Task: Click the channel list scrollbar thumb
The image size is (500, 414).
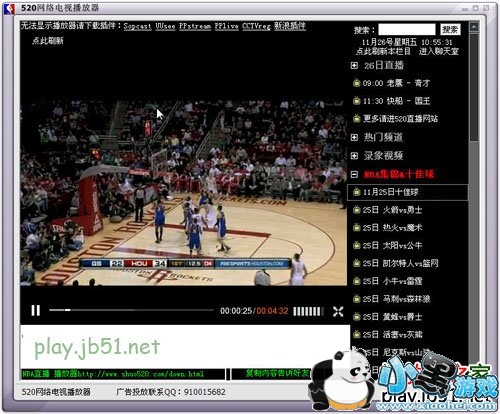Action: 474,87
